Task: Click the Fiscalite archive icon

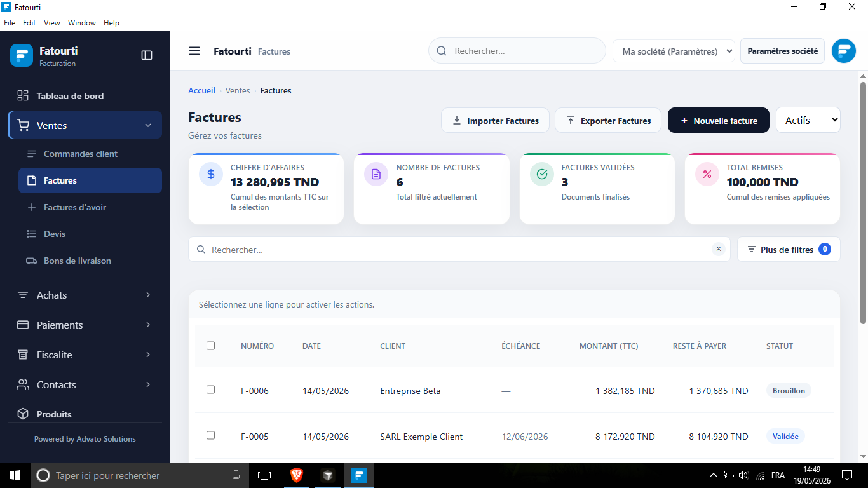Action: pyautogui.click(x=23, y=355)
